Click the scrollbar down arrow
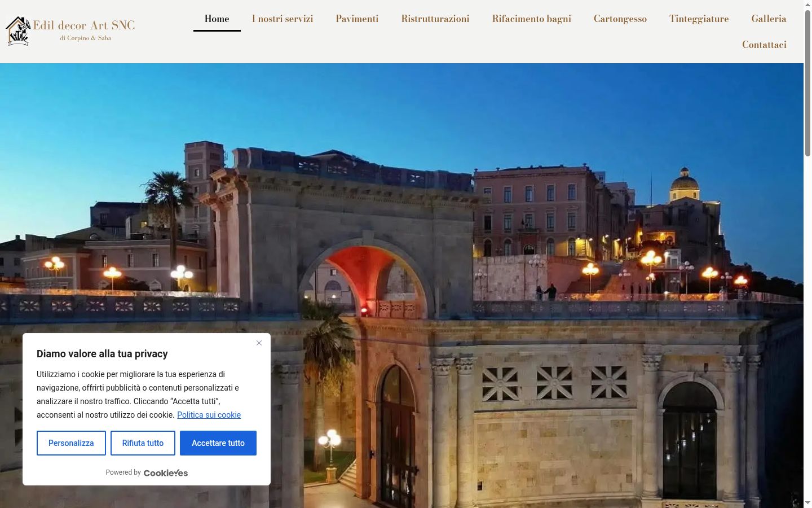The width and height of the screenshot is (812, 508). click(807, 503)
